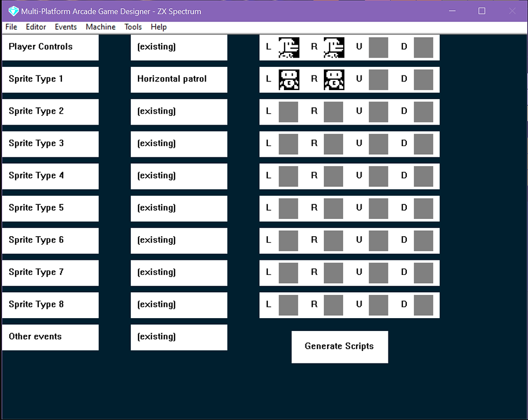528x420 pixels.
Task: Open Other events behaviour selector
Action: coord(179,338)
